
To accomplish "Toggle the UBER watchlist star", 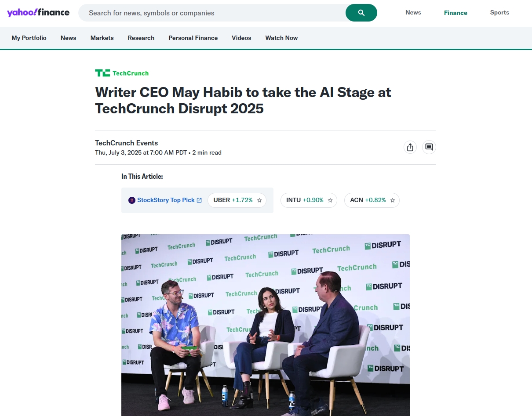I will 259,200.
